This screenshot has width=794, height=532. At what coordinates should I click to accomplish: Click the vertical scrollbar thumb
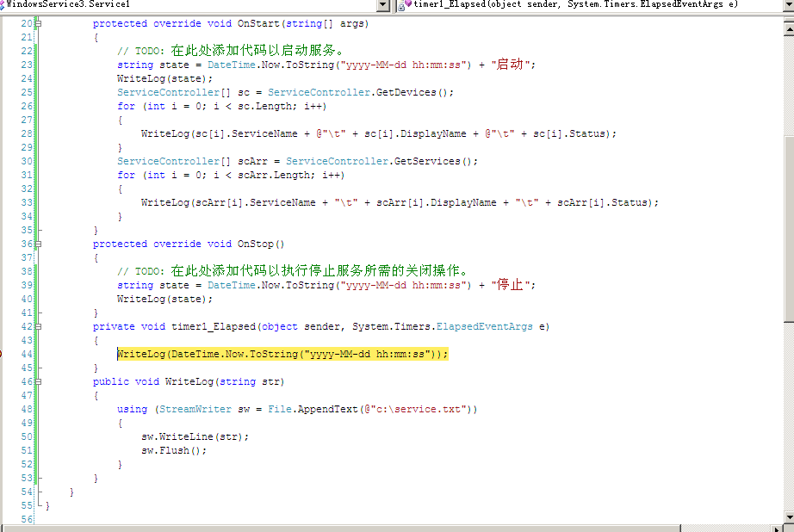click(789, 228)
